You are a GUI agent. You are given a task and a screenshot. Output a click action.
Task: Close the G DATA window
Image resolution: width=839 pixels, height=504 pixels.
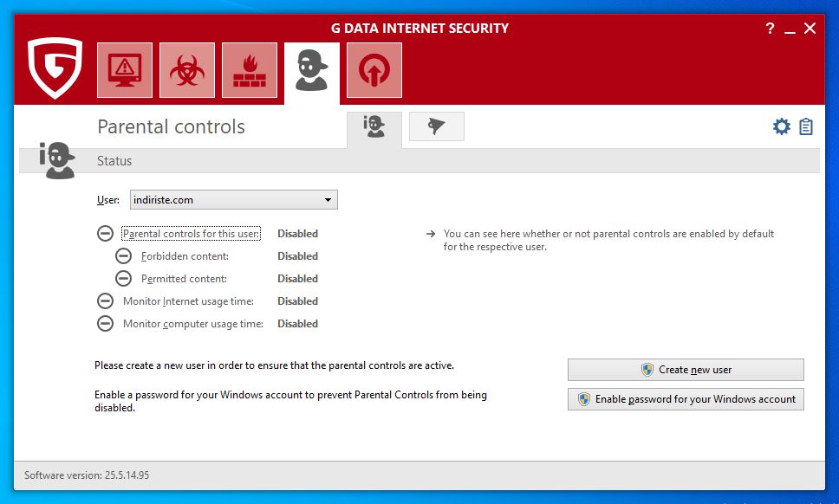pyautogui.click(x=810, y=29)
